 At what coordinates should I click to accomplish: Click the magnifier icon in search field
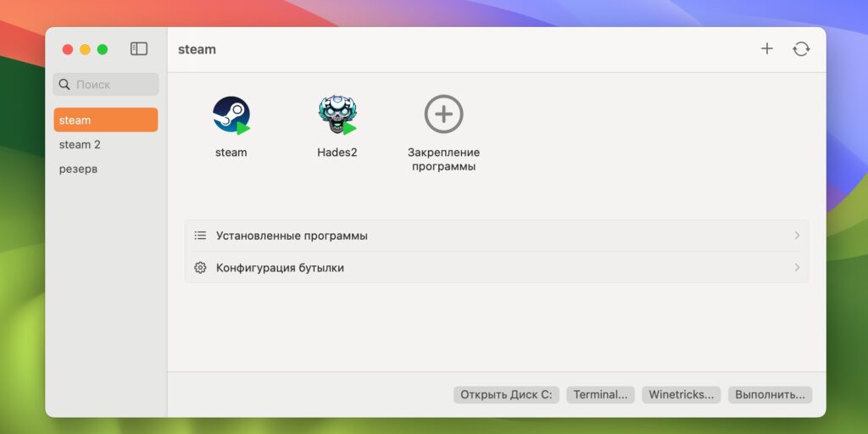click(x=64, y=84)
